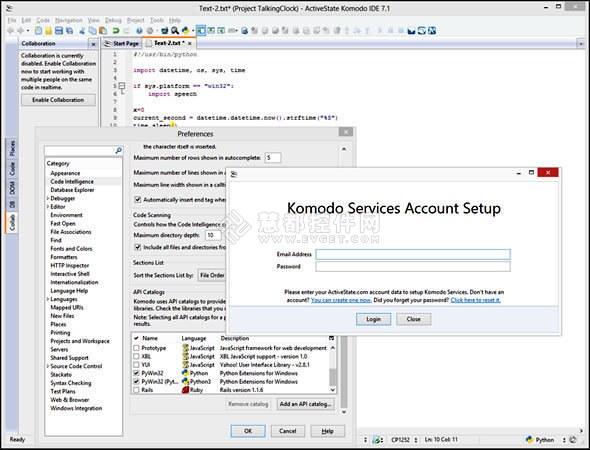Select the Places vertical side tab

coord(12,148)
